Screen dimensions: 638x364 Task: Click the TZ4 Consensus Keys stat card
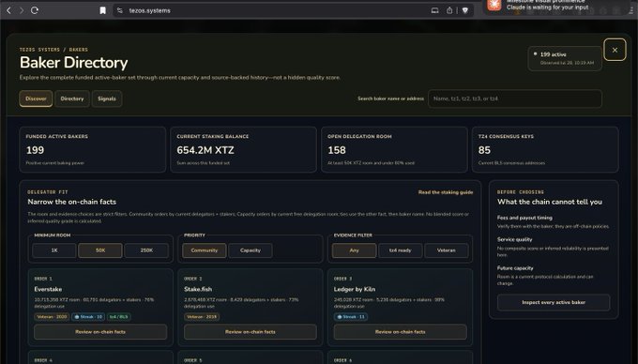coord(545,149)
